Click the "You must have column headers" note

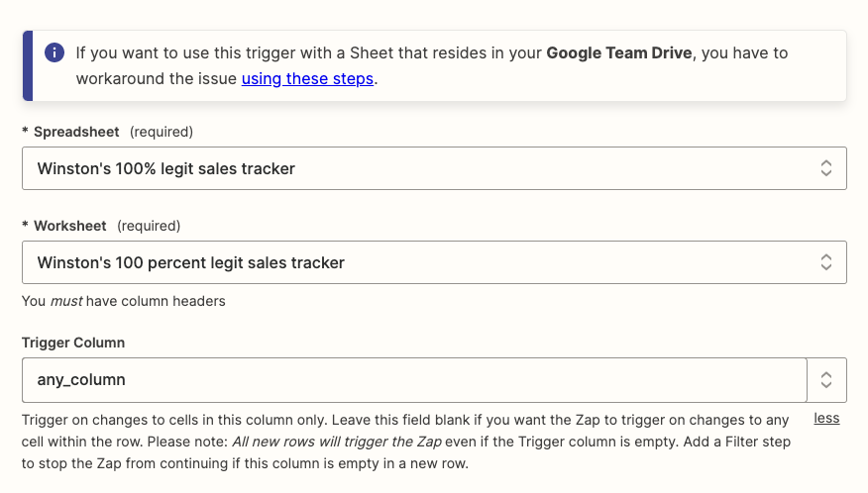(124, 301)
